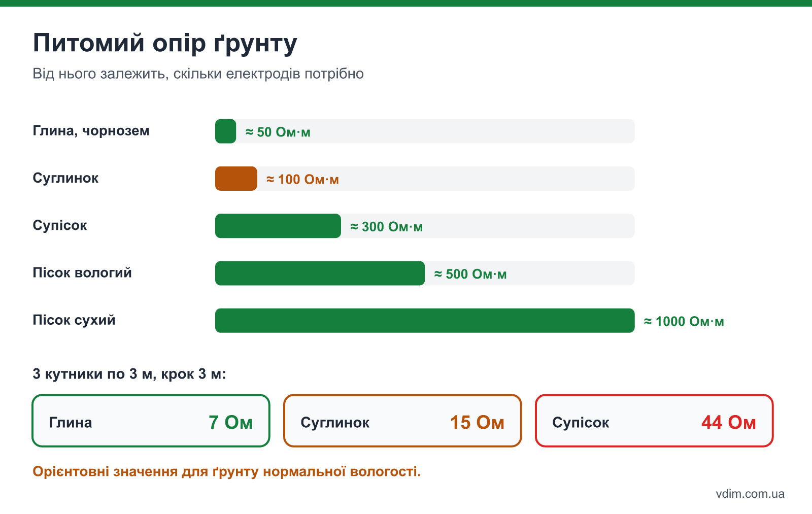Click the "≈ 1000 Ом·м" value
The height and width of the screenshot is (514, 812).
(684, 322)
